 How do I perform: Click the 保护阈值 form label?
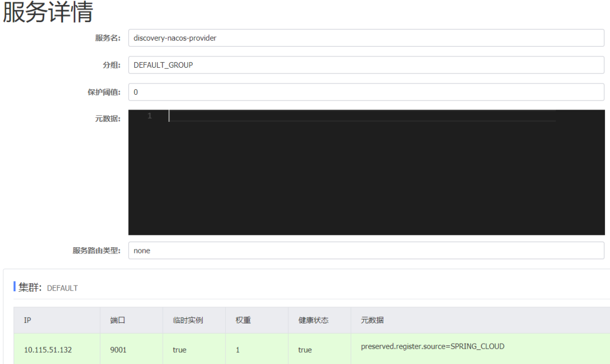point(104,92)
